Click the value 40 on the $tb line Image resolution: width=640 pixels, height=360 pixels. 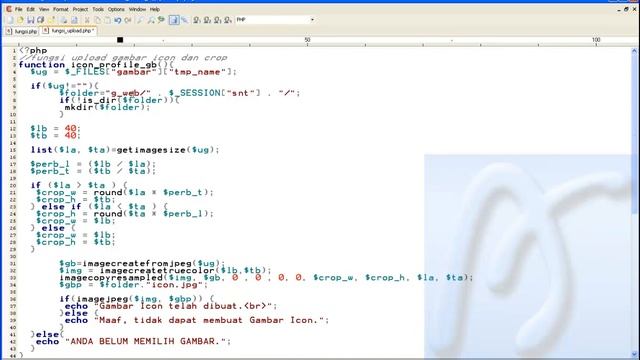(70, 136)
